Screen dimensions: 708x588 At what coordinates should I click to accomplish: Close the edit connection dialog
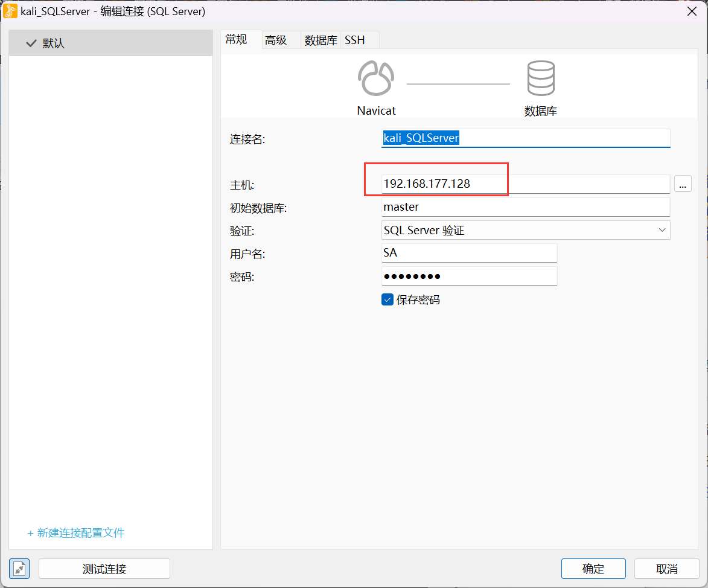(x=692, y=11)
